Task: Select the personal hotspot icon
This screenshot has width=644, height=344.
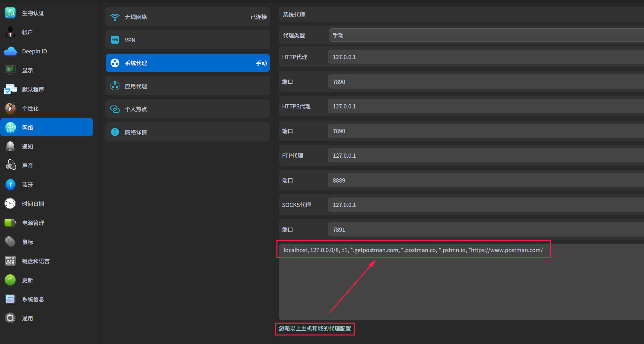Action: 115,109
